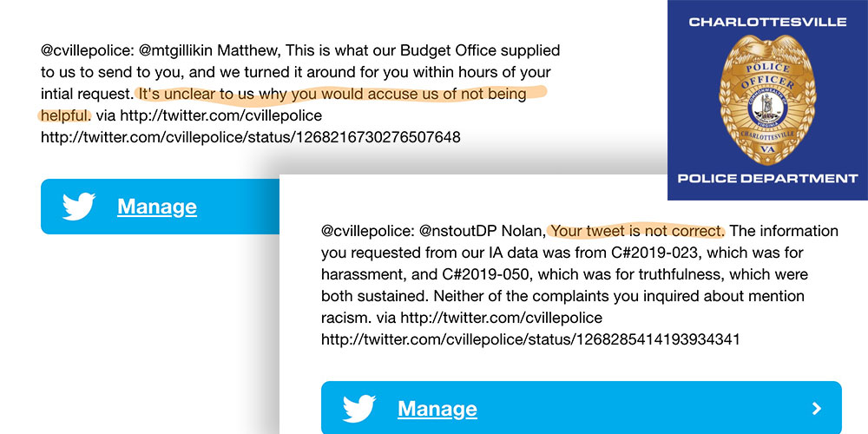Click the Twitter bird in the upper Manage button
This screenshot has width=868, height=434.
click(x=79, y=207)
